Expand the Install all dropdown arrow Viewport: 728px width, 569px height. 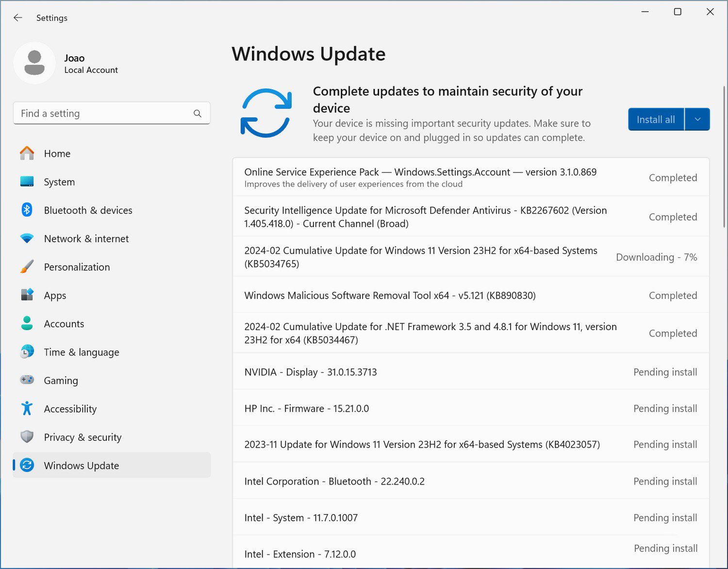[x=697, y=119]
